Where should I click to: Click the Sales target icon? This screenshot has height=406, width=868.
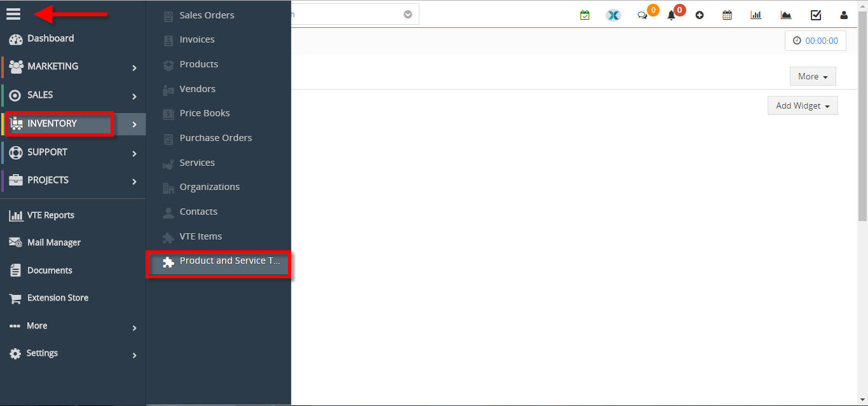(16, 95)
